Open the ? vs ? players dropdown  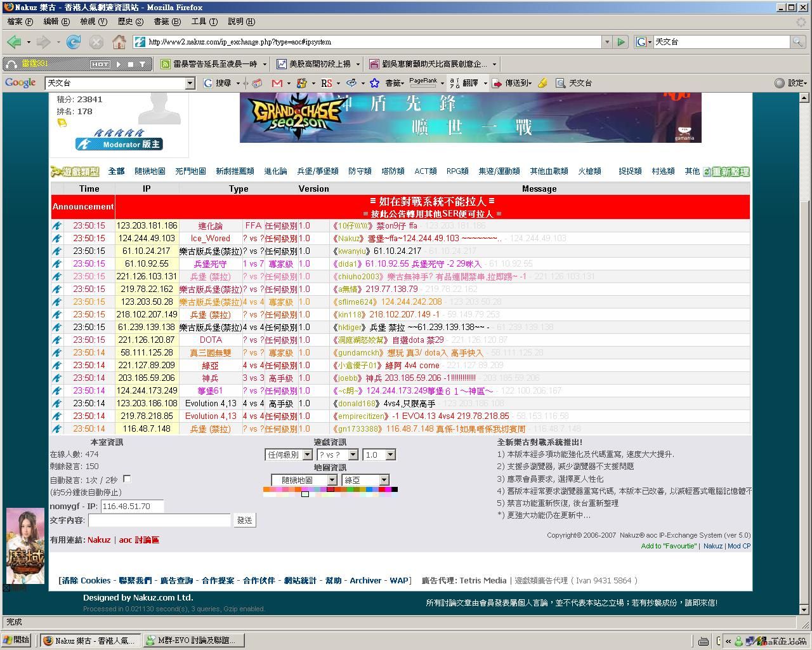click(337, 454)
